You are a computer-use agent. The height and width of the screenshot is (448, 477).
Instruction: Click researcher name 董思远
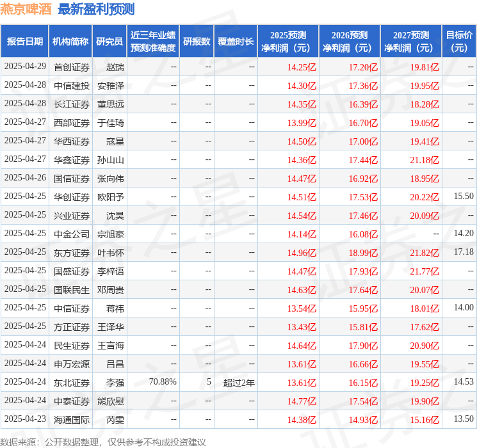coord(111,104)
